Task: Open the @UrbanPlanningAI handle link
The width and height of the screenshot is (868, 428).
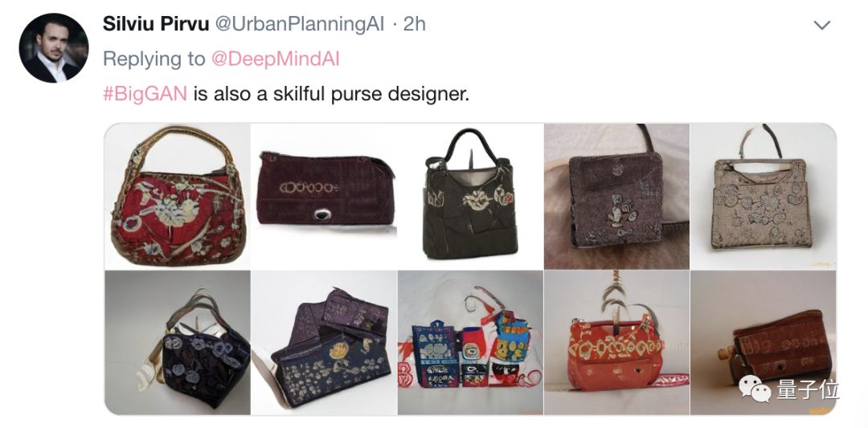Action: [x=299, y=24]
